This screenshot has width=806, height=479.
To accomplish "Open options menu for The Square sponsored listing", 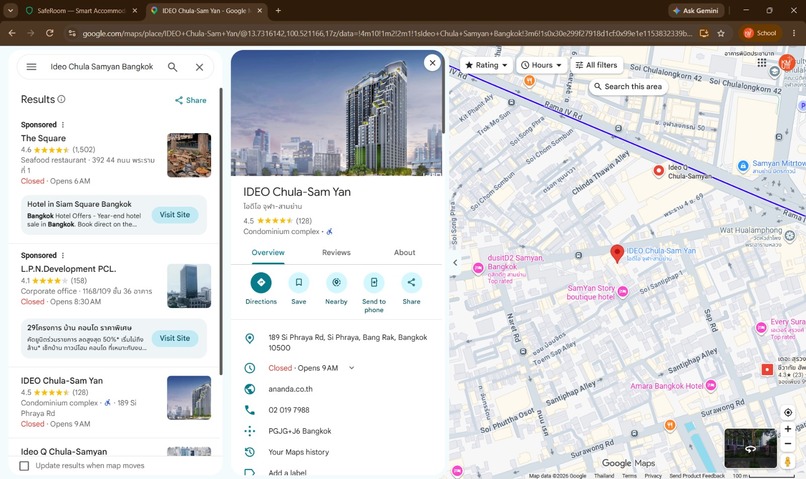I will pyautogui.click(x=63, y=125).
